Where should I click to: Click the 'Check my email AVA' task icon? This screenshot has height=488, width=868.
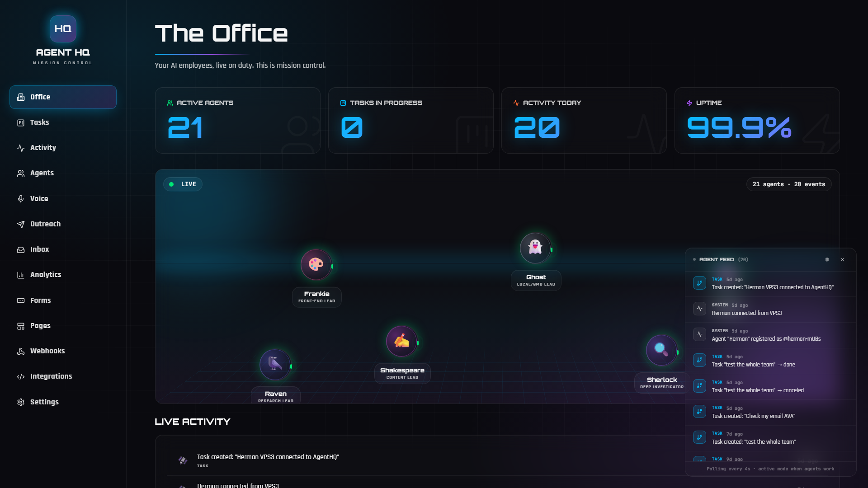[x=699, y=412]
